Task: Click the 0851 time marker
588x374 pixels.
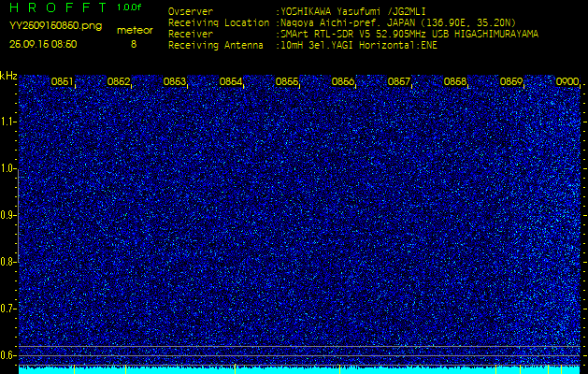Action: tap(63, 82)
